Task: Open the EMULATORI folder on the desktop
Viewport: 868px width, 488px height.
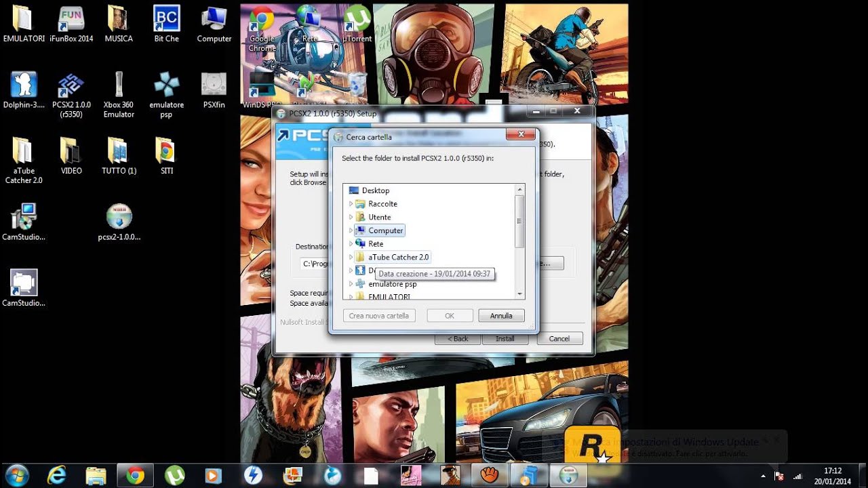Action: (x=23, y=24)
